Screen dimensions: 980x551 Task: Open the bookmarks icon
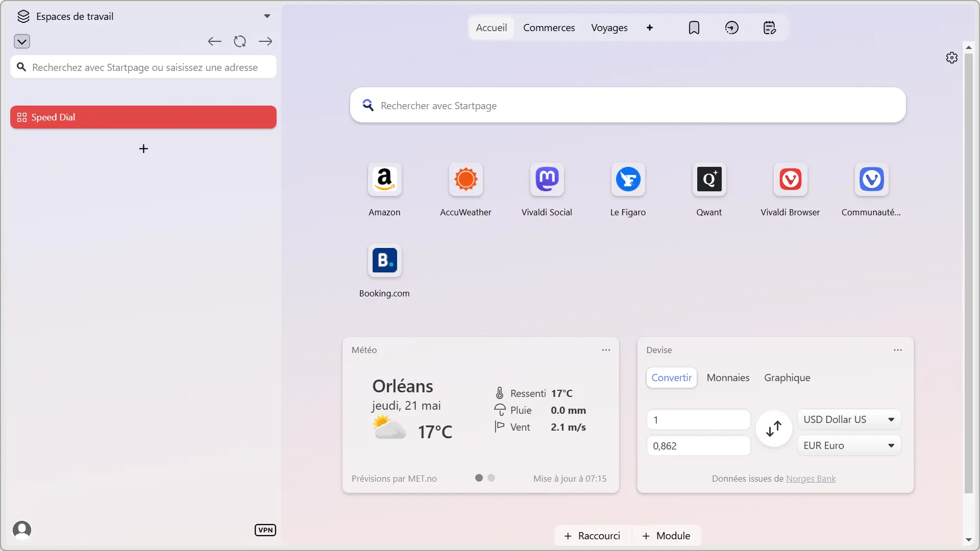pos(694,28)
